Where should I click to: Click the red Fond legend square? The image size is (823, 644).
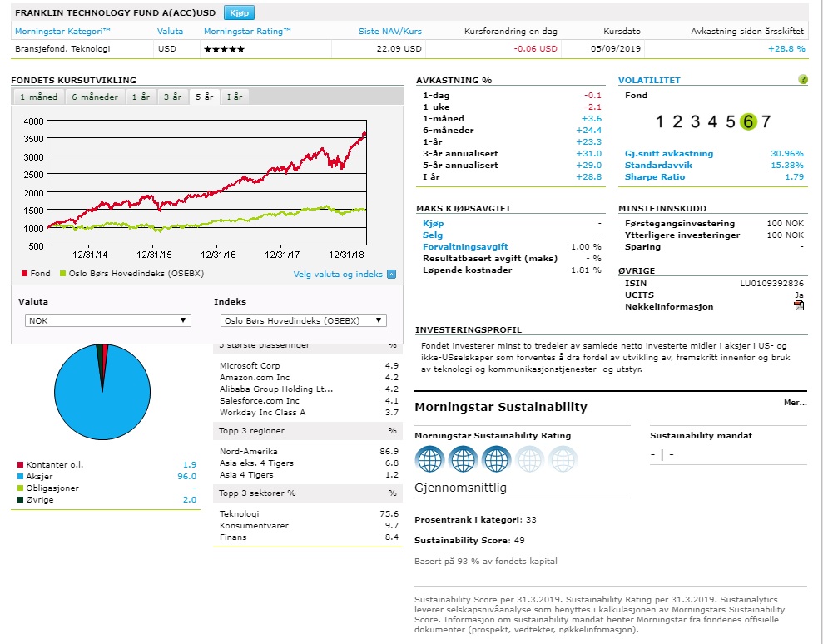(24, 274)
